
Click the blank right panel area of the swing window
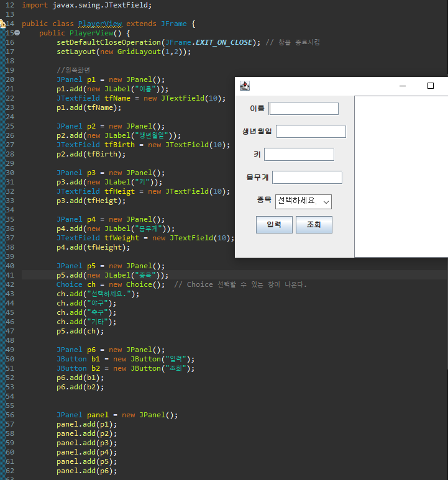401,176
